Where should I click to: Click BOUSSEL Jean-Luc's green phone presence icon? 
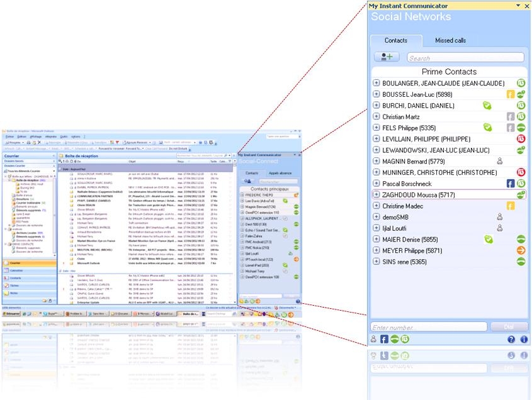click(521, 94)
